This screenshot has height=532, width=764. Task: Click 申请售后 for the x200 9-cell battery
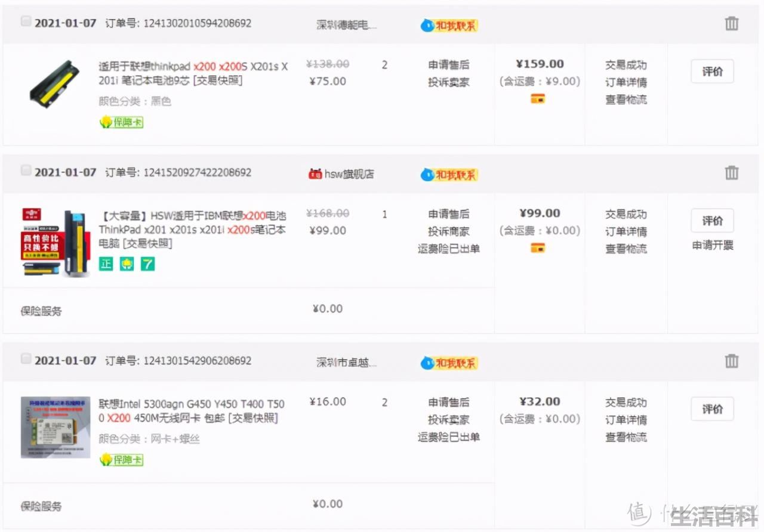(449, 64)
